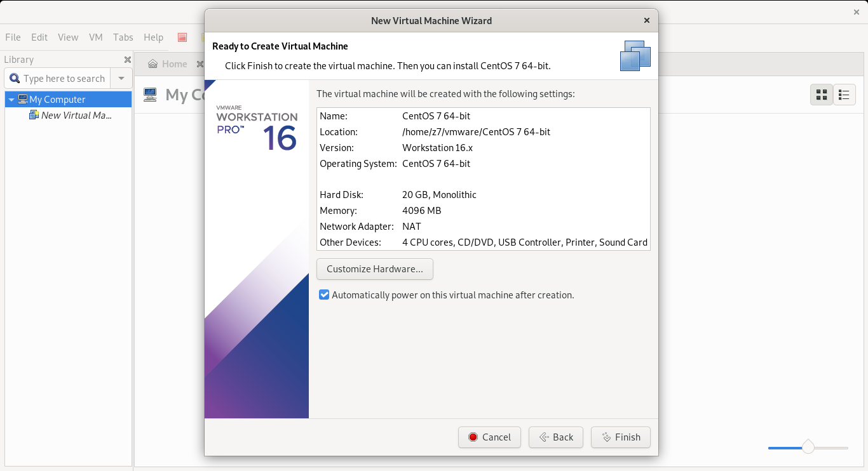Cancel the New Virtual Machine Wizard
The height and width of the screenshot is (471, 868).
(x=489, y=437)
